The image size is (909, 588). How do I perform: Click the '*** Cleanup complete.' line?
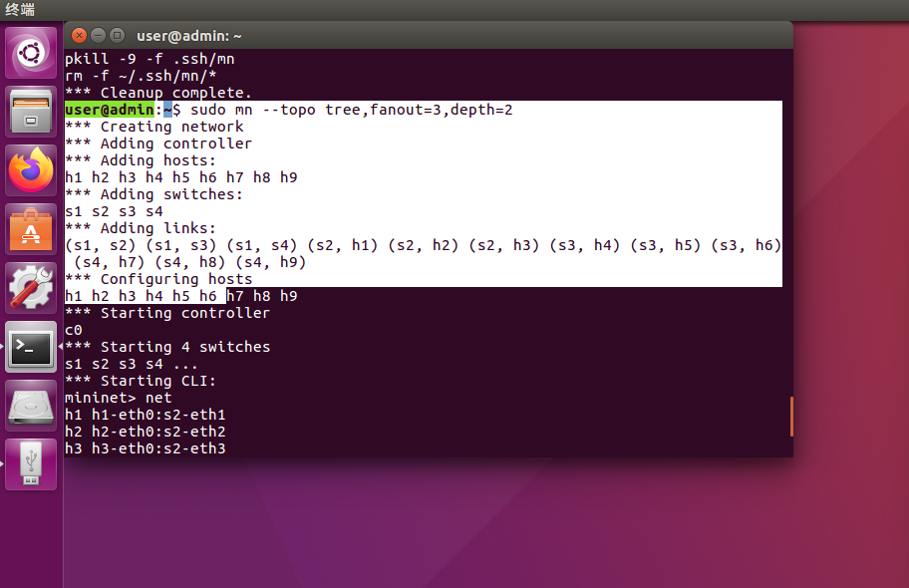(x=158, y=93)
